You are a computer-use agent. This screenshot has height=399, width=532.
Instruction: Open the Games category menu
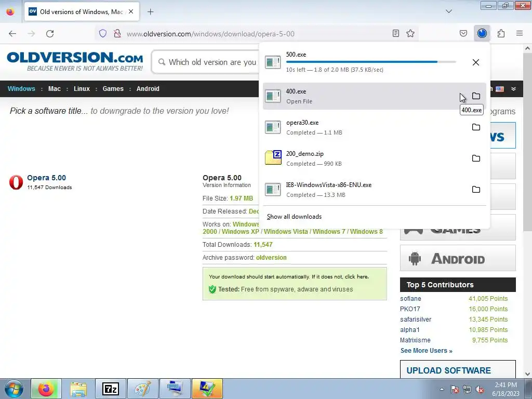(113, 89)
